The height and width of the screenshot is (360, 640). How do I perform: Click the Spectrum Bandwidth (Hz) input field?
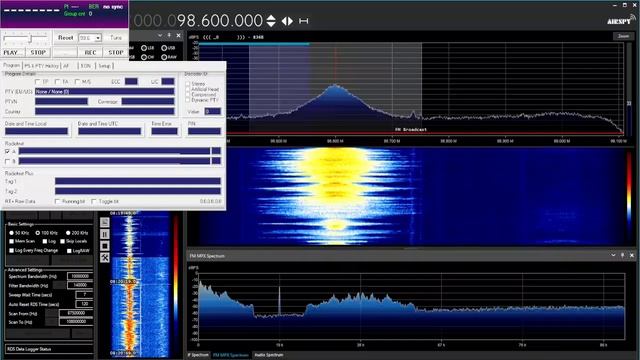click(x=80, y=276)
